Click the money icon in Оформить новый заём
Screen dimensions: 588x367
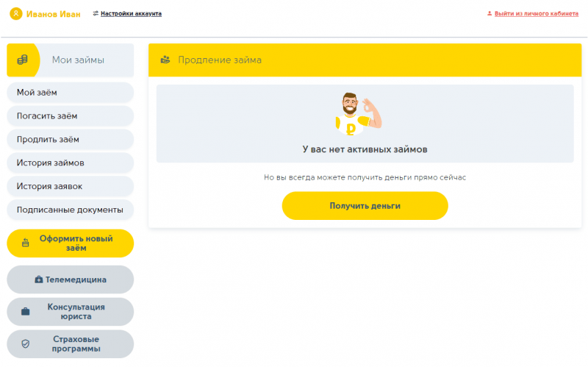coord(26,243)
